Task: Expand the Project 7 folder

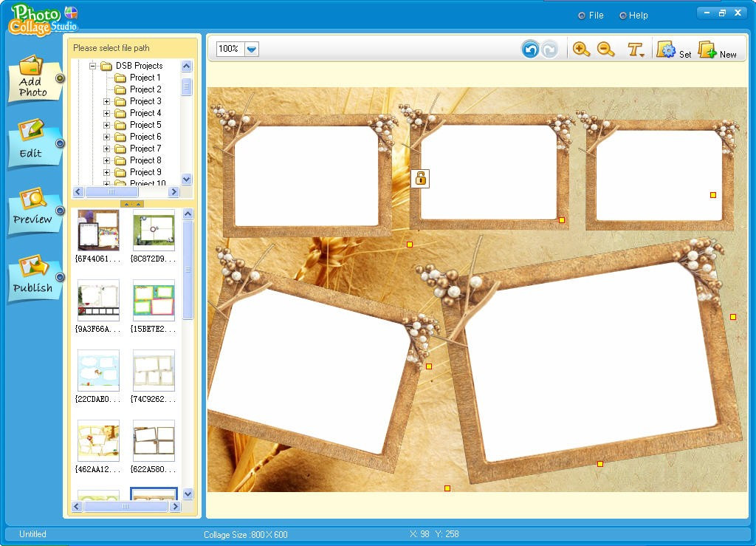Action: 106,149
